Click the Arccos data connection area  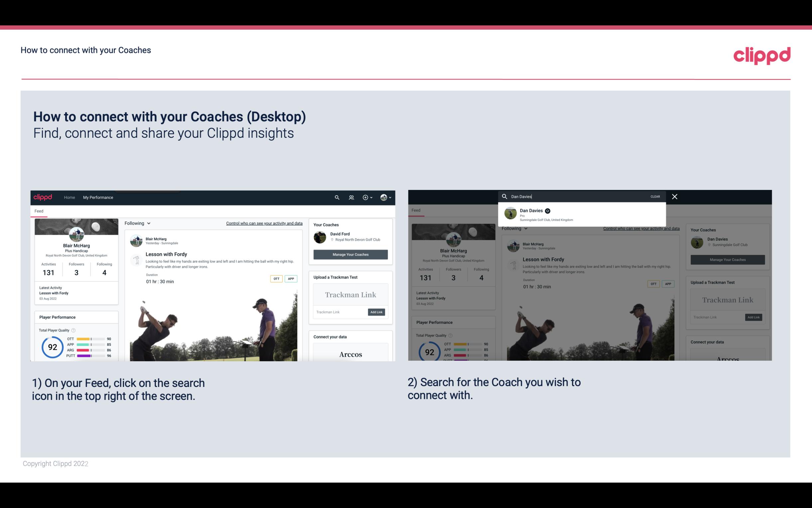(351, 354)
